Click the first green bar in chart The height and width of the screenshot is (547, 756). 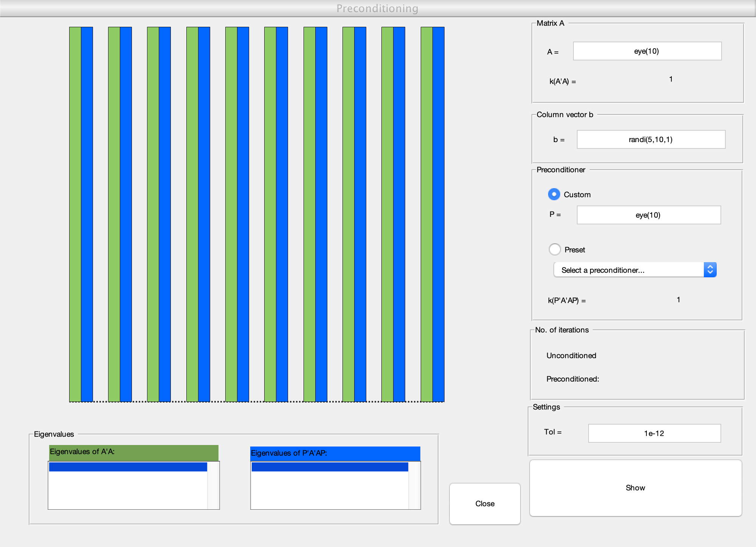(x=75, y=214)
